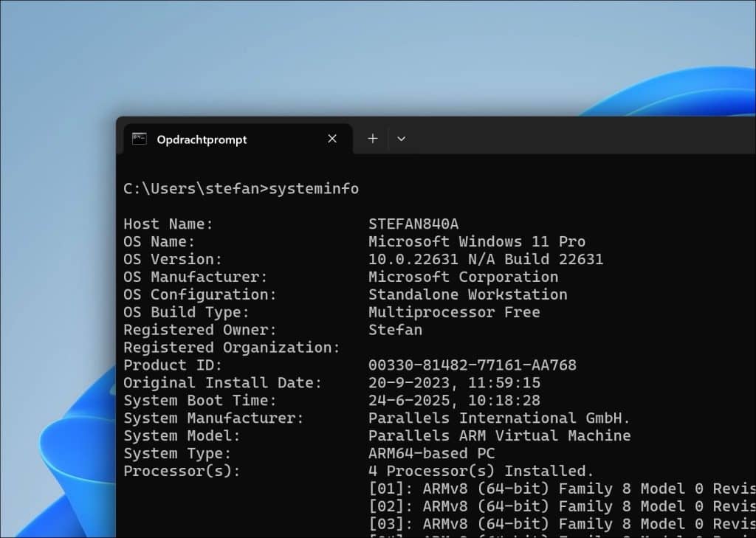Click the OS Version label
756x538 pixels.
point(173,259)
